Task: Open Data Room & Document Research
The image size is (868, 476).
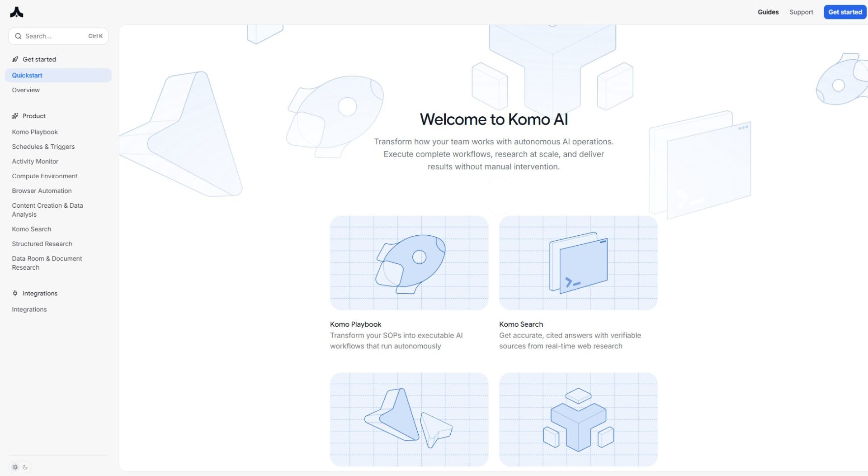Action: tap(47, 263)
